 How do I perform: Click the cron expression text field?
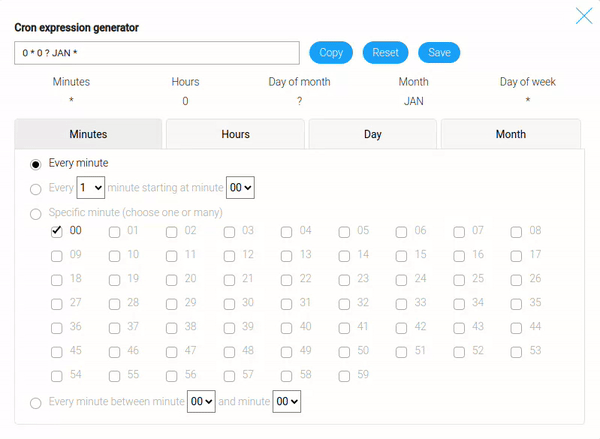pos(157,53)
